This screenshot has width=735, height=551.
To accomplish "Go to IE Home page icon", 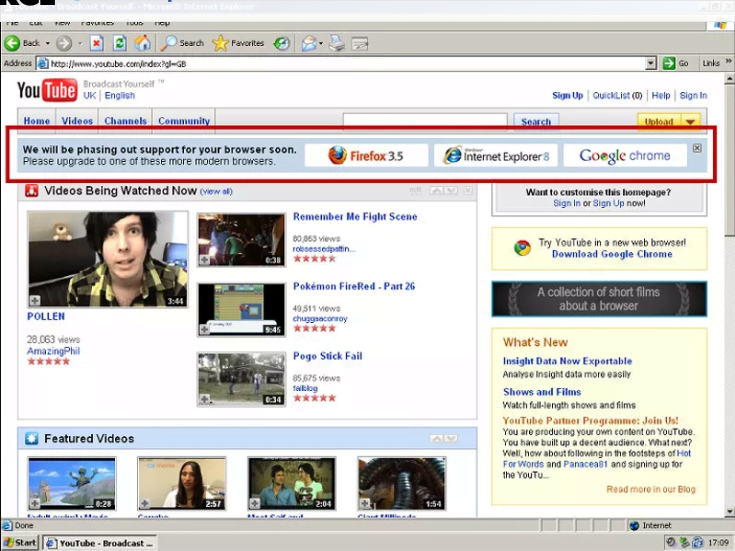I will point(143,43).
